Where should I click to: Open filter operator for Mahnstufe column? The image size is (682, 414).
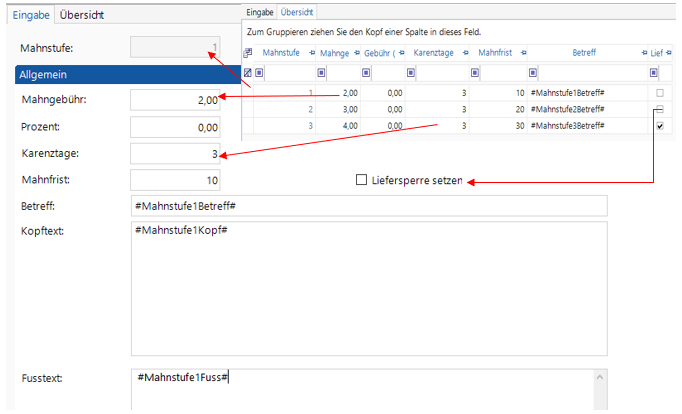259,72
